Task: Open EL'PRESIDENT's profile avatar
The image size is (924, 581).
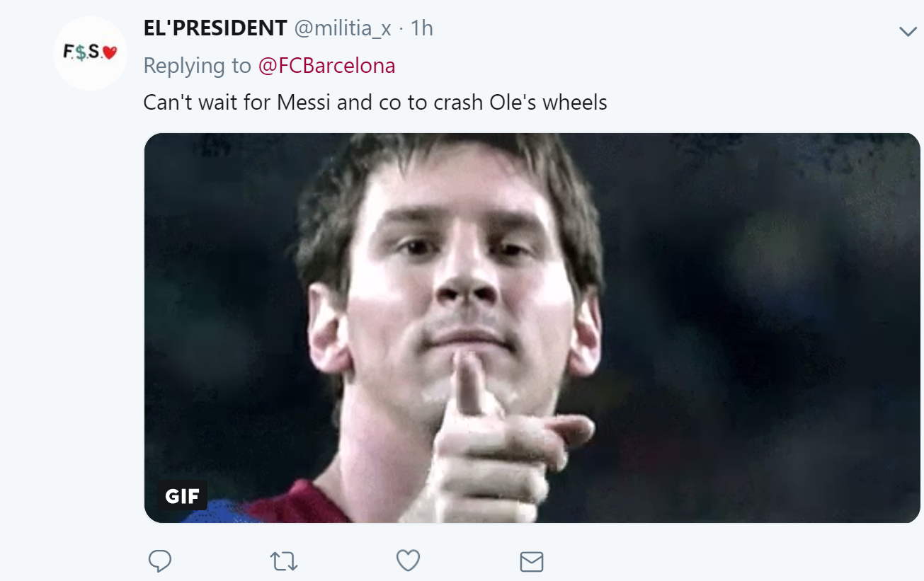Action: click(x=90, y=52)
